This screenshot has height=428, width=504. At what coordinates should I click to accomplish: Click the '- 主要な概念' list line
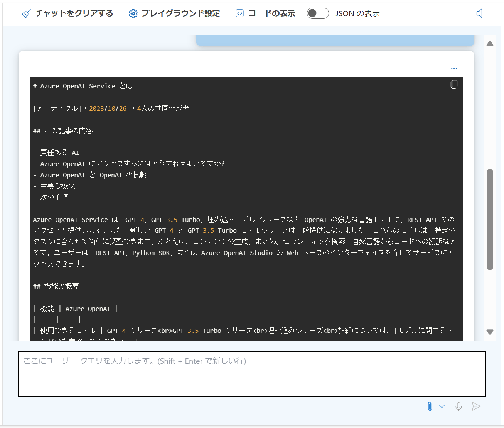click(54, 186)
